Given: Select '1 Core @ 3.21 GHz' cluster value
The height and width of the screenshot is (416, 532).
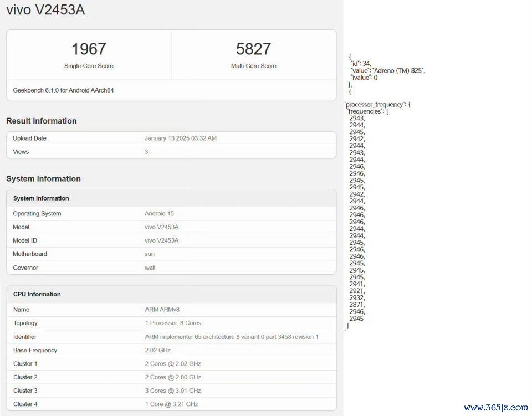Looking at the screenshot, I should pos(171,404).
